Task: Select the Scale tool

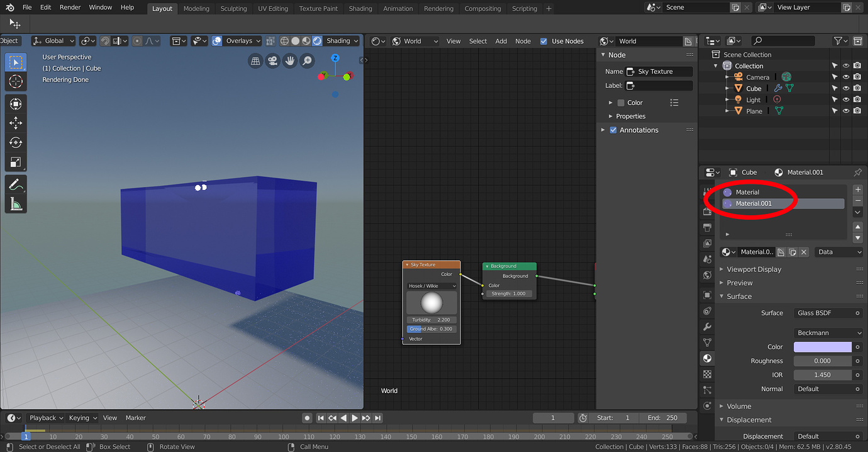Action: point(16,162)
